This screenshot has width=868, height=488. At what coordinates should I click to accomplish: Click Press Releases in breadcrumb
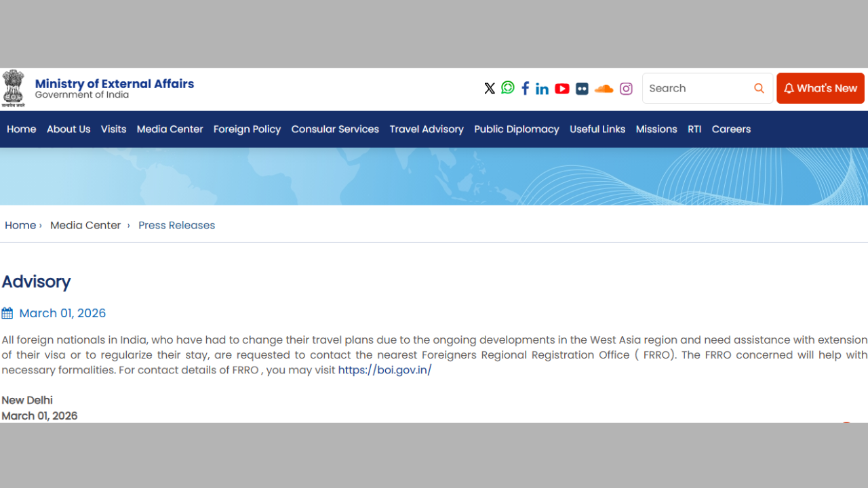176,226
